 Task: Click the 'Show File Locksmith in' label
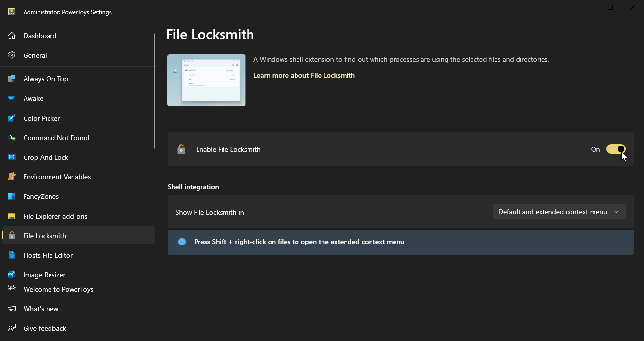click(209, 212)
